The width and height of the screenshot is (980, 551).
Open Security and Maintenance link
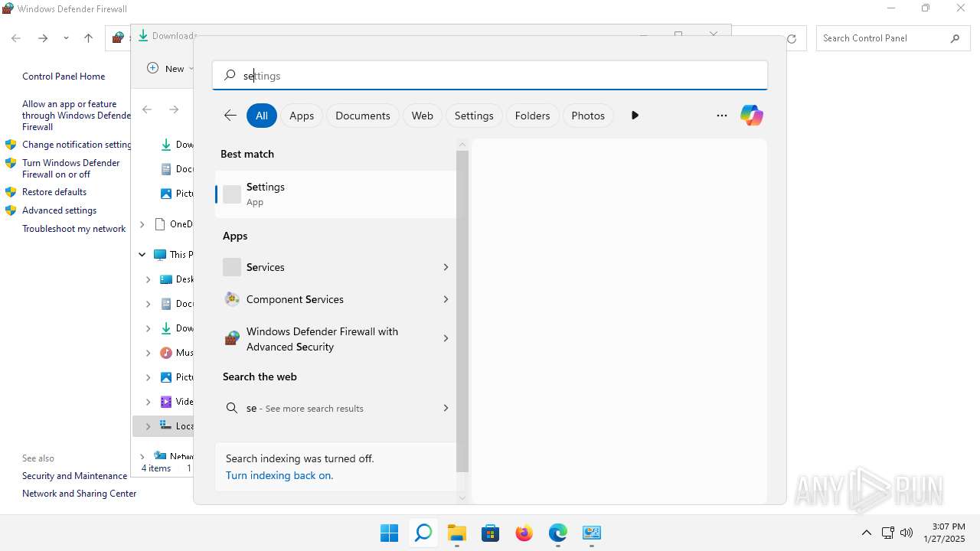[x=74, y=476]
